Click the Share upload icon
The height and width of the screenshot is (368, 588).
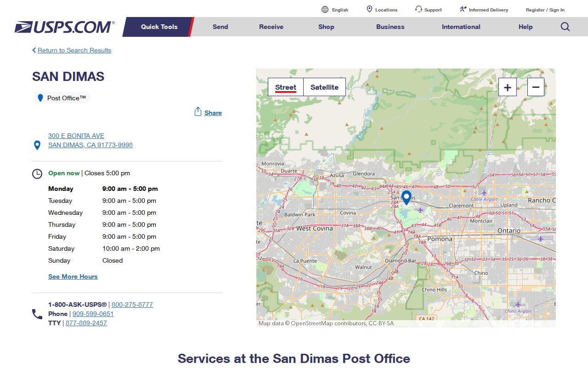198,112
